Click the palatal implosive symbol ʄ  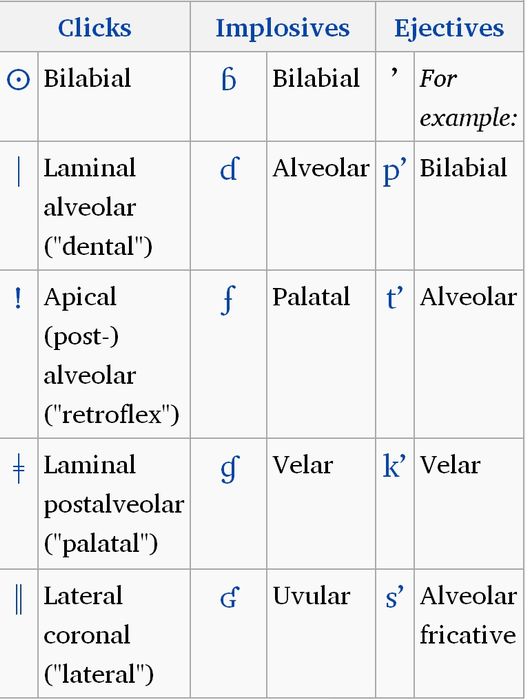(228, 301)
